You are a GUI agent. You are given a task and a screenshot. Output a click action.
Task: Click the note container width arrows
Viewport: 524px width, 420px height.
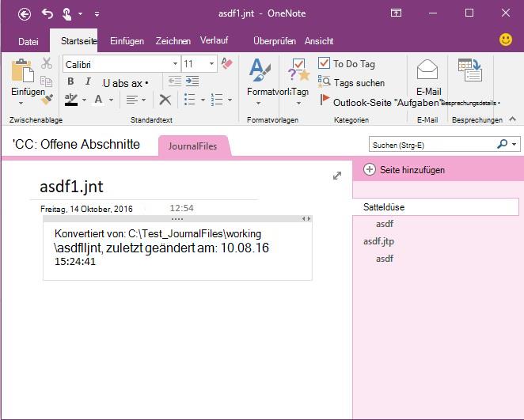tap(306, 219)
